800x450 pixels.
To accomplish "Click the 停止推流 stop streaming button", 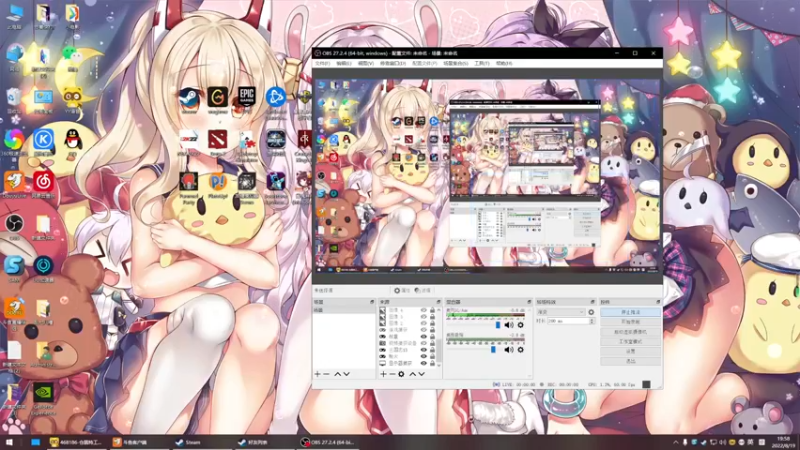I will point(631,312).
